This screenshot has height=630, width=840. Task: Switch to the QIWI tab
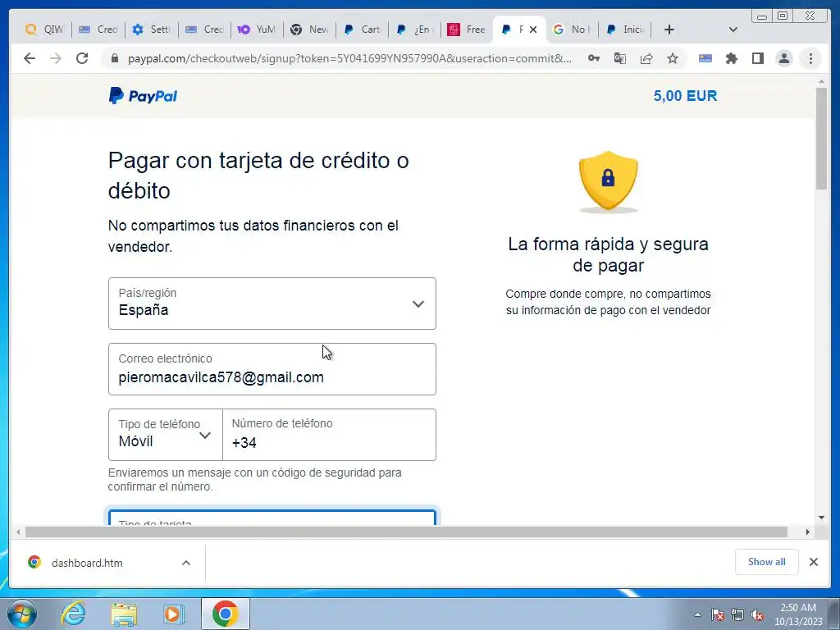click(x=45, y=30)
